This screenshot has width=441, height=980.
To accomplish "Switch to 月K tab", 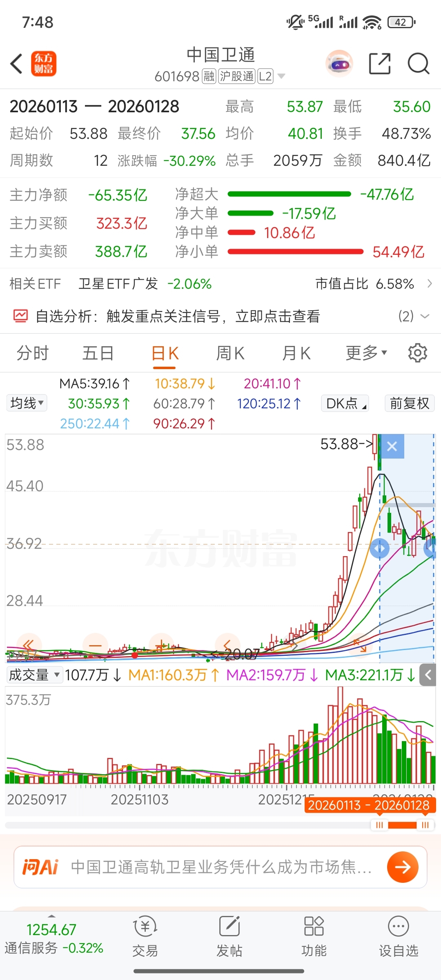I will [x=296, y=353].
